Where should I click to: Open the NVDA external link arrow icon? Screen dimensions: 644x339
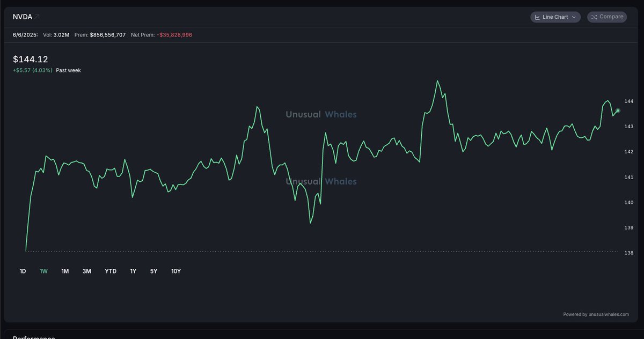click(37, 17)
